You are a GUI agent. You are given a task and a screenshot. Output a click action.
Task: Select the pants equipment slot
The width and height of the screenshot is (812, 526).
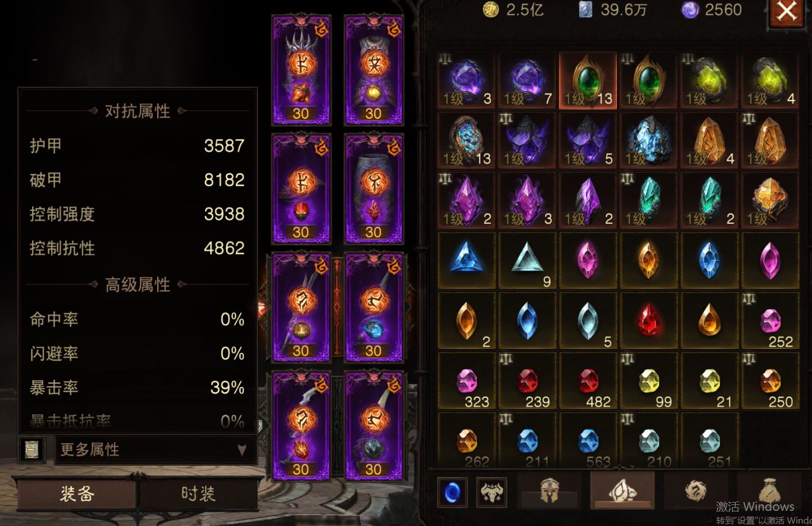[x=373, y=188]
